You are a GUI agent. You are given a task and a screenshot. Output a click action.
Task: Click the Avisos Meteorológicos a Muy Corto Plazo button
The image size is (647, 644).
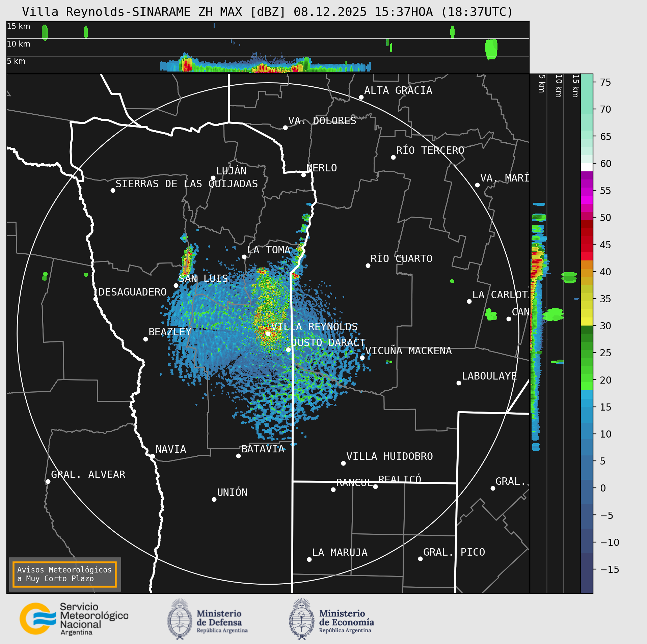coord(64,574)
